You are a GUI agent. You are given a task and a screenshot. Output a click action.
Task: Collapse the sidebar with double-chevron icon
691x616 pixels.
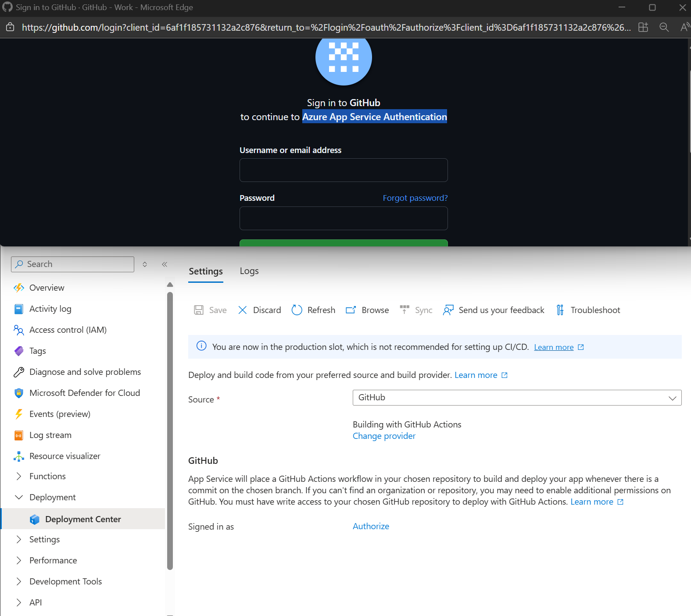165,264
